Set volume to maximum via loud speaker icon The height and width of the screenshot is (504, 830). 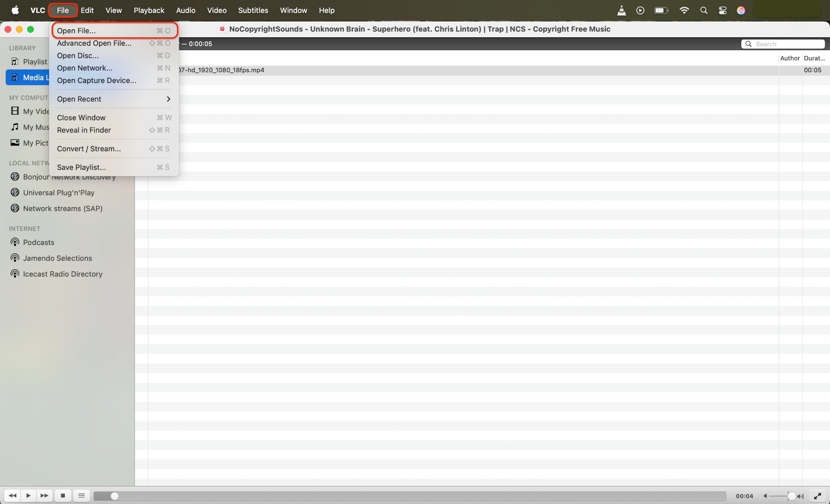click(800, 496)
